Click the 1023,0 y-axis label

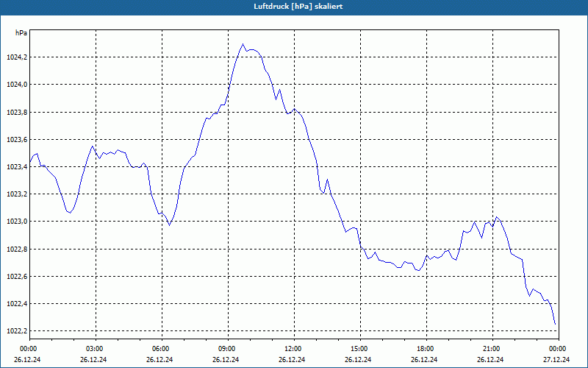(17, 222)
